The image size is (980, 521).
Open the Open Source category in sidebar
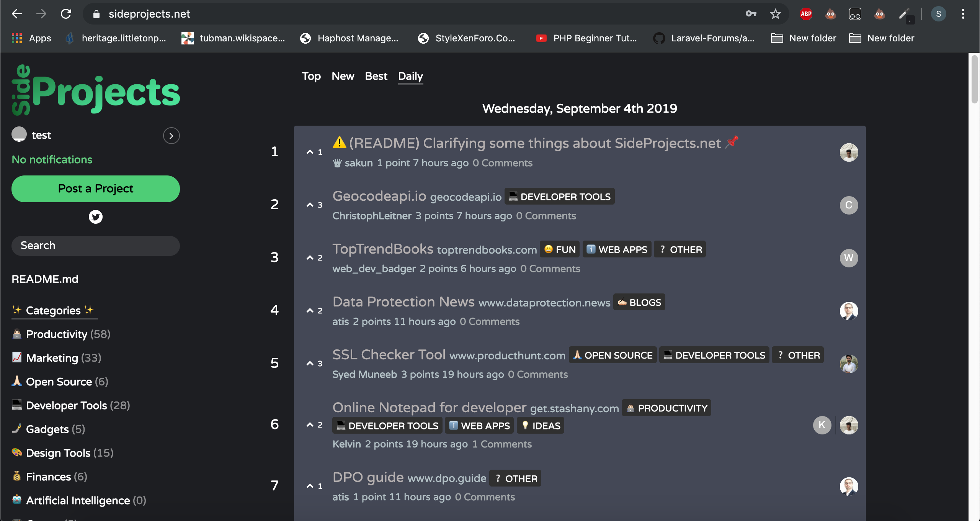[60, 382]
